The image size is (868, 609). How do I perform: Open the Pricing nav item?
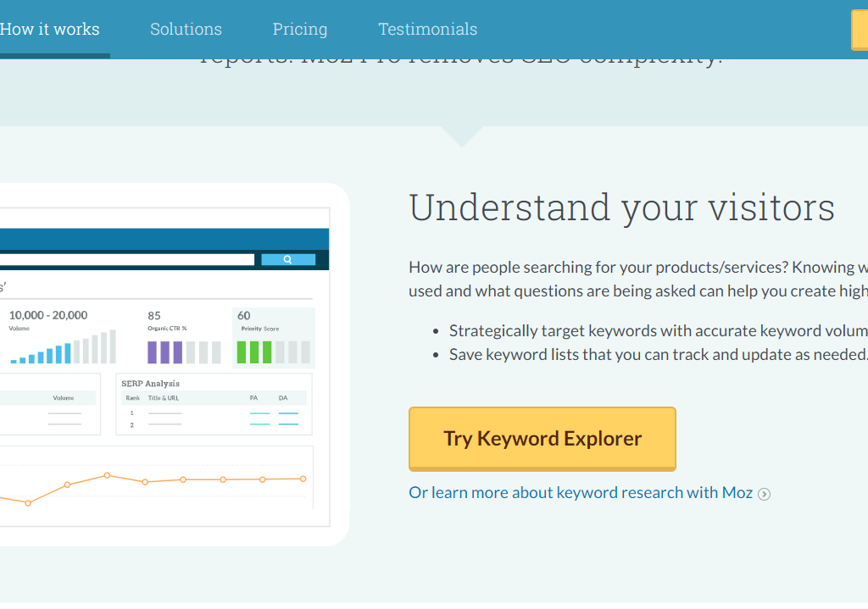(x=300, y=30)
